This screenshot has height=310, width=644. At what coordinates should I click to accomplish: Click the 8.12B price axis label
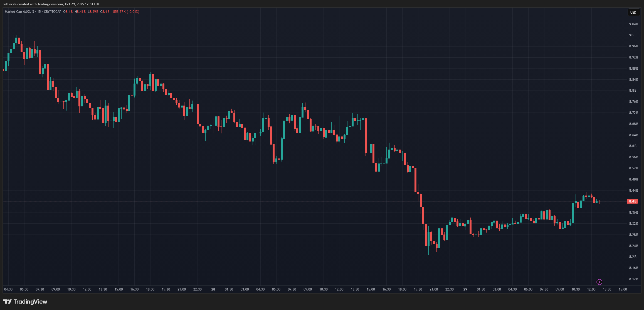tap(633, 279)
